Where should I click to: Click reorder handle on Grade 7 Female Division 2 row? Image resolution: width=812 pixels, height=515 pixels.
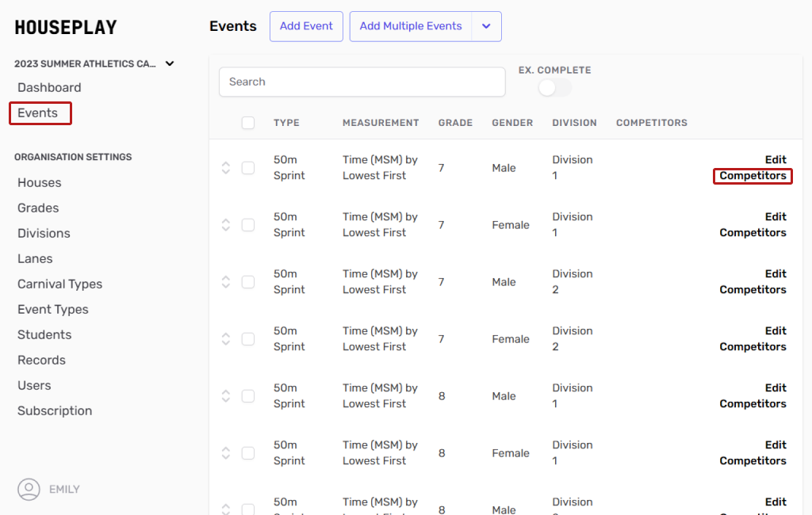(x=226, y=339)
